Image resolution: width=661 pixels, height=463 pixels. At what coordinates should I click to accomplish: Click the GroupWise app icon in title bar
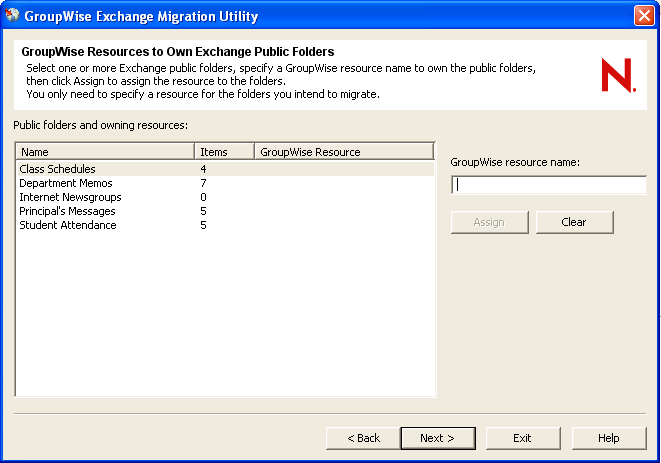click(x=13, y=15)
